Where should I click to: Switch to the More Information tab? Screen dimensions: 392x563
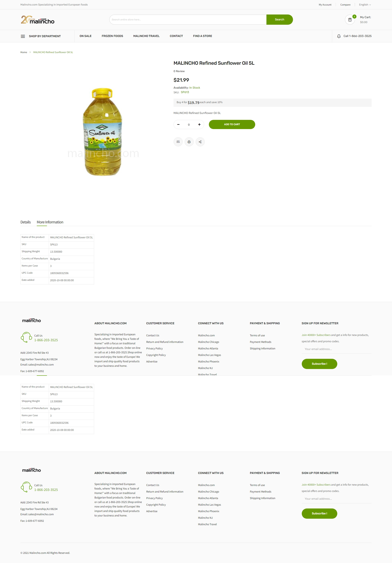(50, 222)
